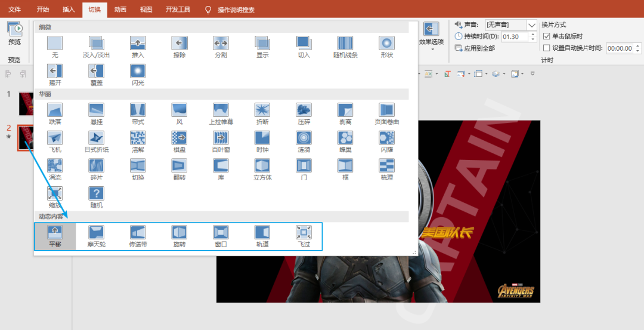This screenshot has height=330, width=644.
Task: Pick the 上拉帷幕 prestige transition
Action: click(221, 114)
